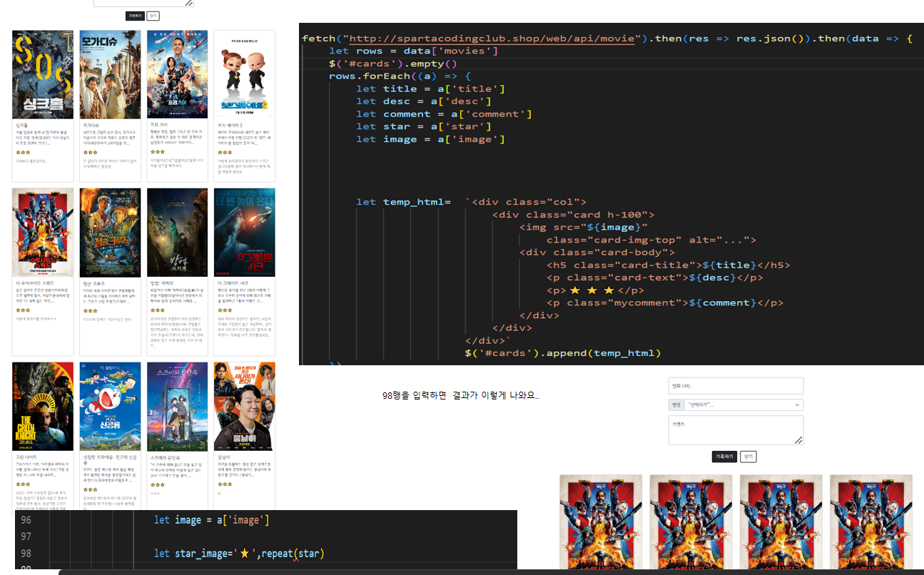Click inside the 코멘트 textarea

click(736, 431)
